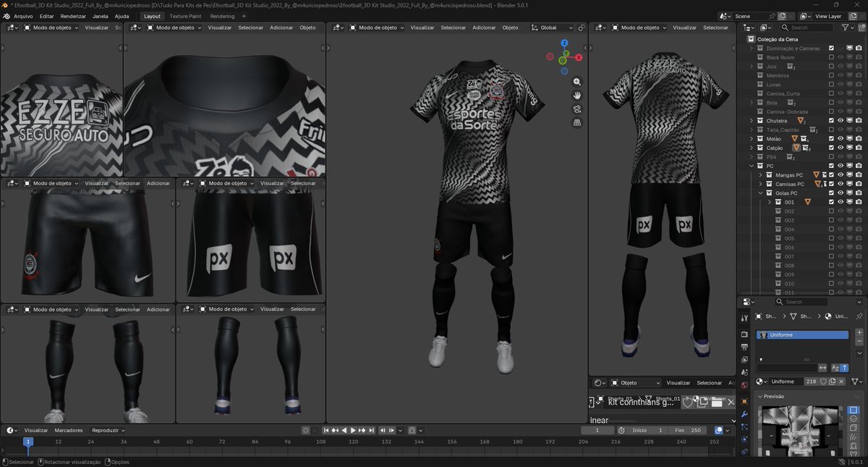Toggle render camera icon for Golas PC
This screenshot has width=868, height=467.
point(858,193)
